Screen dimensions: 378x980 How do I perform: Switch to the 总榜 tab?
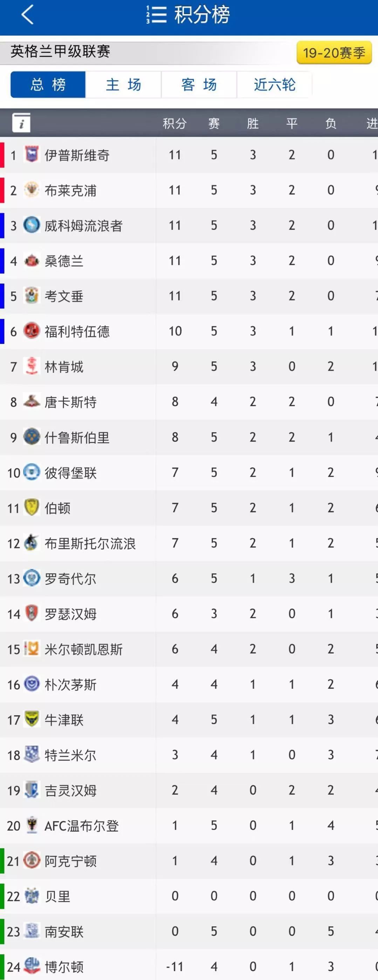(x=48, y=84)
